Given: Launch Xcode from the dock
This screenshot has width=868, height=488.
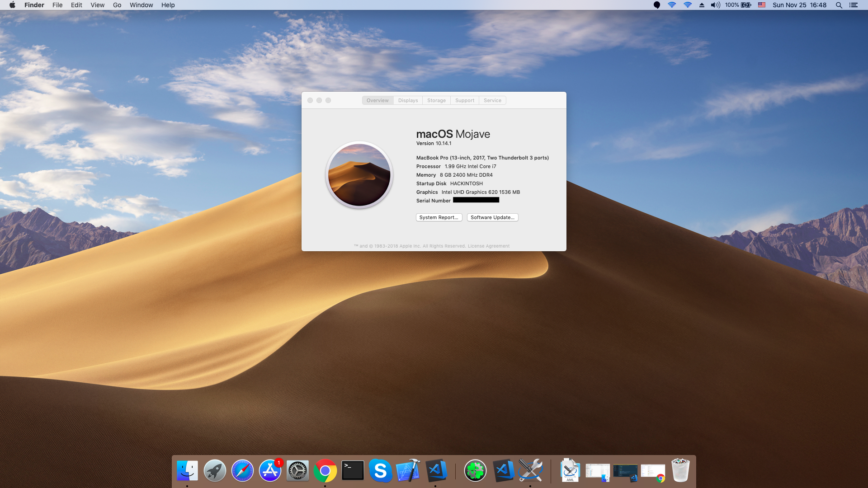Looking at the screenshot, I should click(x=408, y=471).
